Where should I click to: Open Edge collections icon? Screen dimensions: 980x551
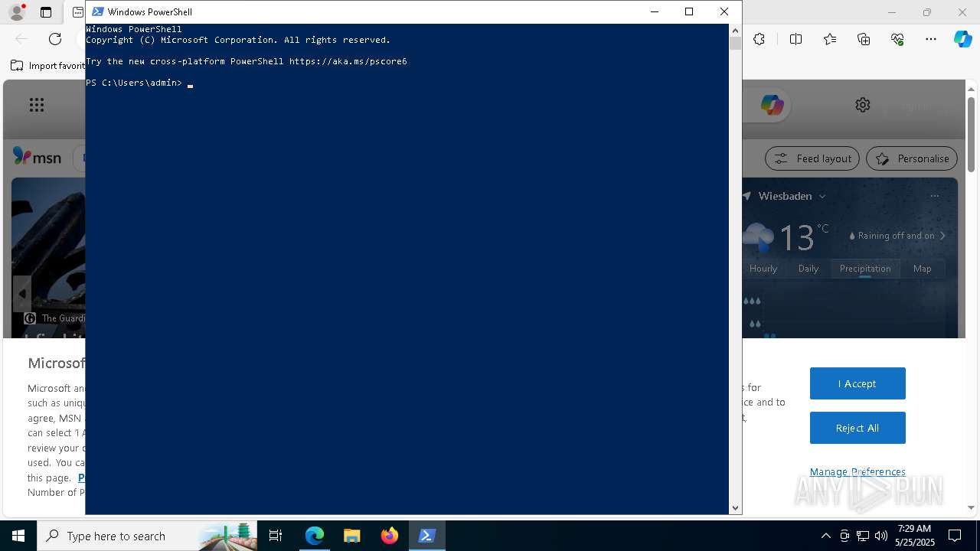tap(864, 39)
